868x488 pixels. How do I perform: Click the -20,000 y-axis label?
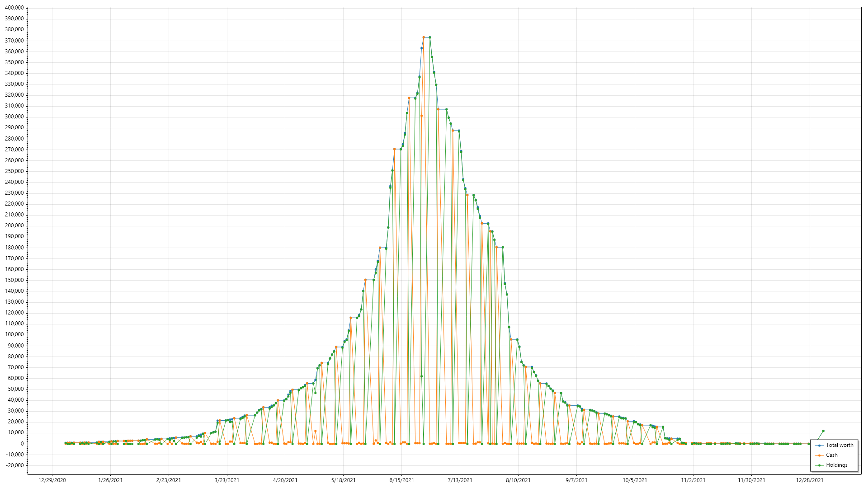(14, 465)
